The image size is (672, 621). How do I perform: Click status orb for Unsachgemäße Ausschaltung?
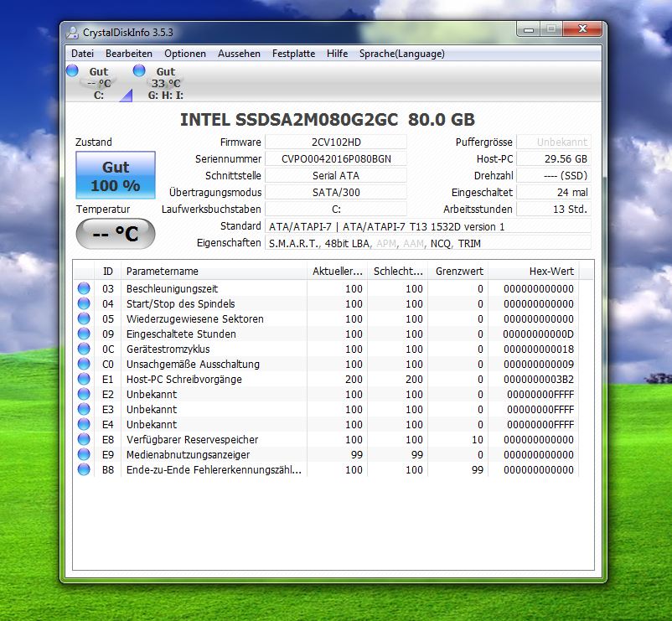click(84, 364)
